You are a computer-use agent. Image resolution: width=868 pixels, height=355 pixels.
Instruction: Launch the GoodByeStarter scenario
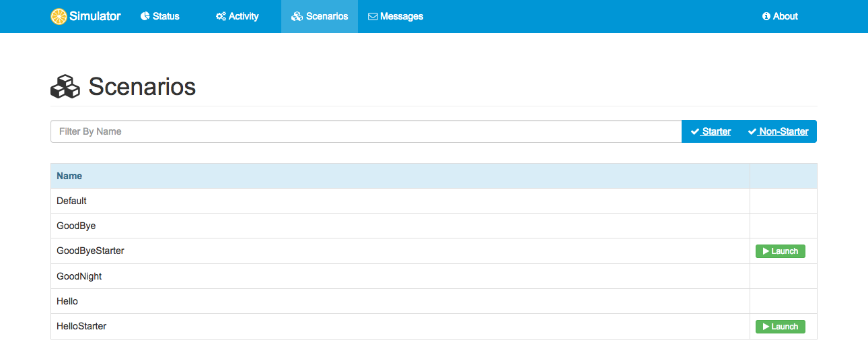pos(780,251)
